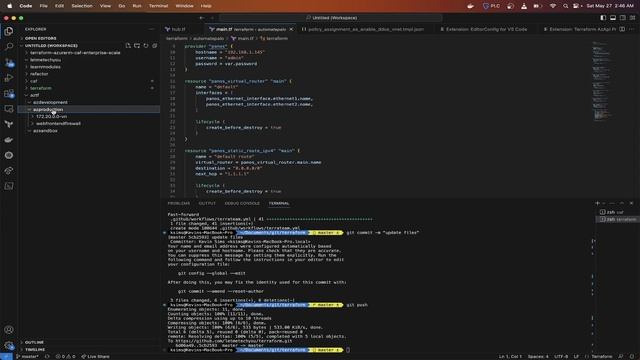The width and height of the screenshot is (640, 360).
Task: Open the Manage gear menu
Action: tap(9, 345)
